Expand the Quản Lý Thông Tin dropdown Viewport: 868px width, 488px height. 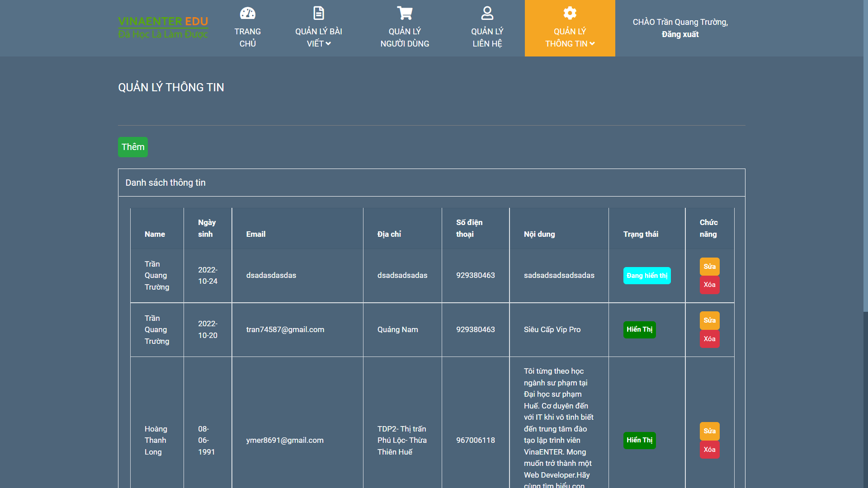pos(570,38)
